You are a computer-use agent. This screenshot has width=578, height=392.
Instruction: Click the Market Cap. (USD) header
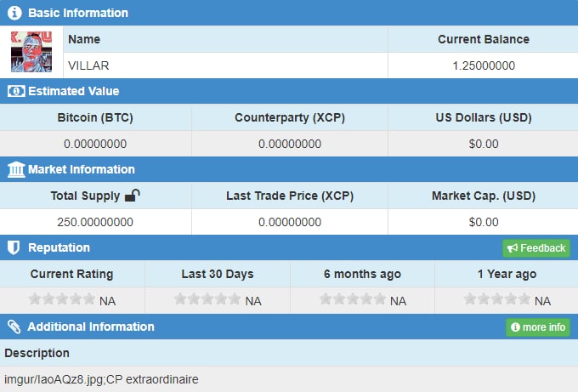484,196
